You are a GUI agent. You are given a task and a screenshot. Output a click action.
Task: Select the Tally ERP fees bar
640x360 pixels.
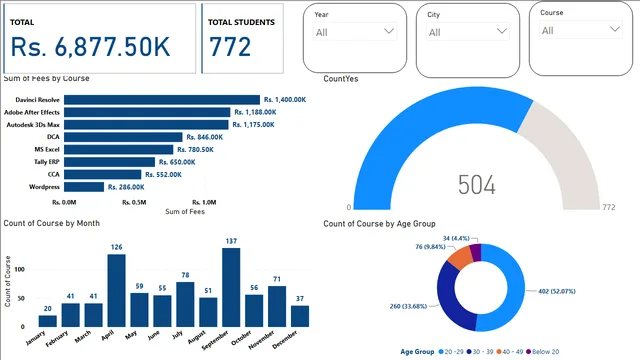click(109, 162)
